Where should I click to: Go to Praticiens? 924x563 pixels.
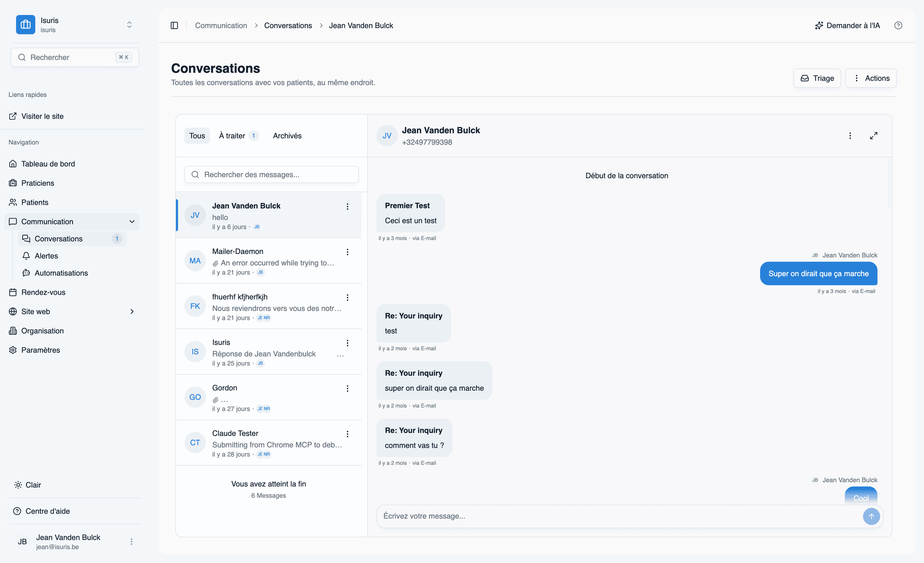coord(72,183)
